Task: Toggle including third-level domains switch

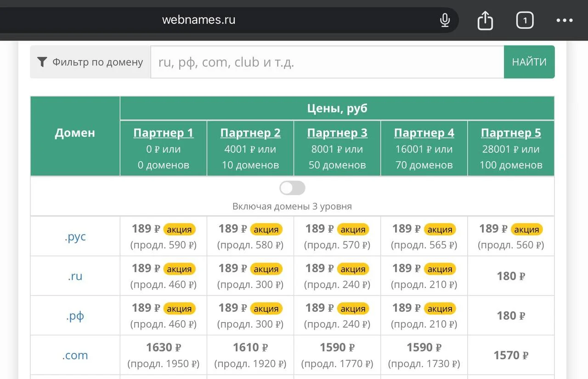Action: pyautogui.click(x=292, y=188)
